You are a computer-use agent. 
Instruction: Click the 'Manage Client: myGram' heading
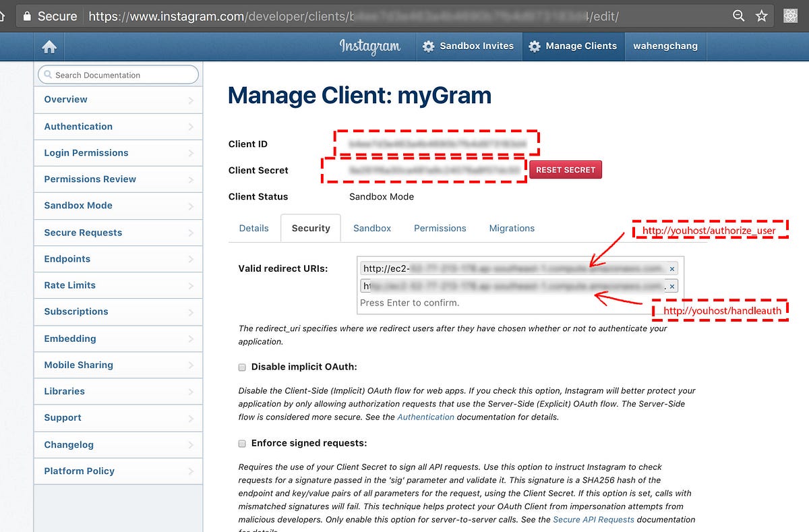pyautogui.click(x=359, y=96)
